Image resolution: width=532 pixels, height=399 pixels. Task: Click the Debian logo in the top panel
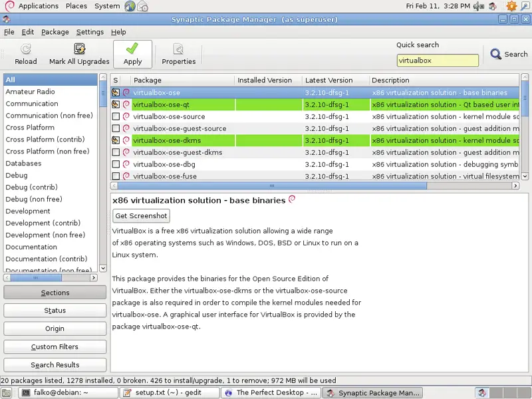pyautogui.click(x=9, y=6)
